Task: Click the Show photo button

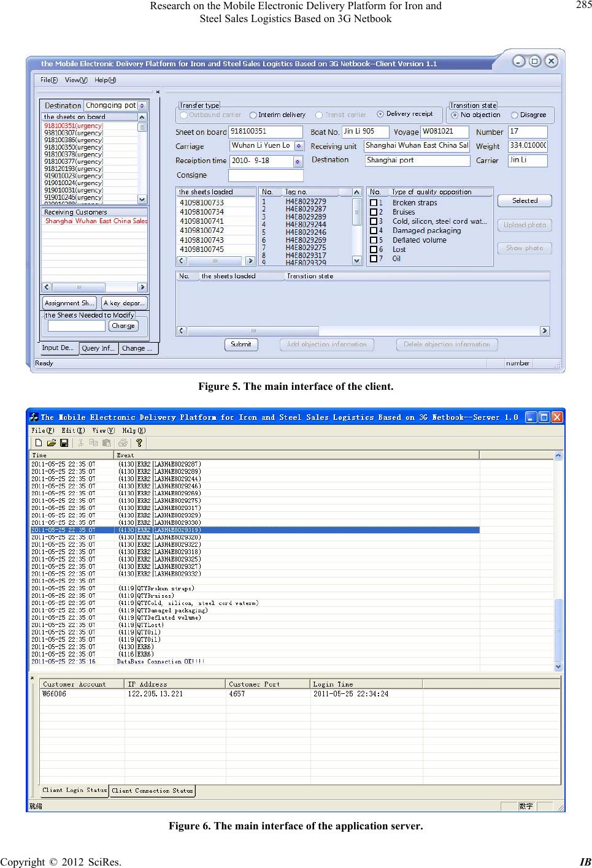Action: [x=525, y=248]
